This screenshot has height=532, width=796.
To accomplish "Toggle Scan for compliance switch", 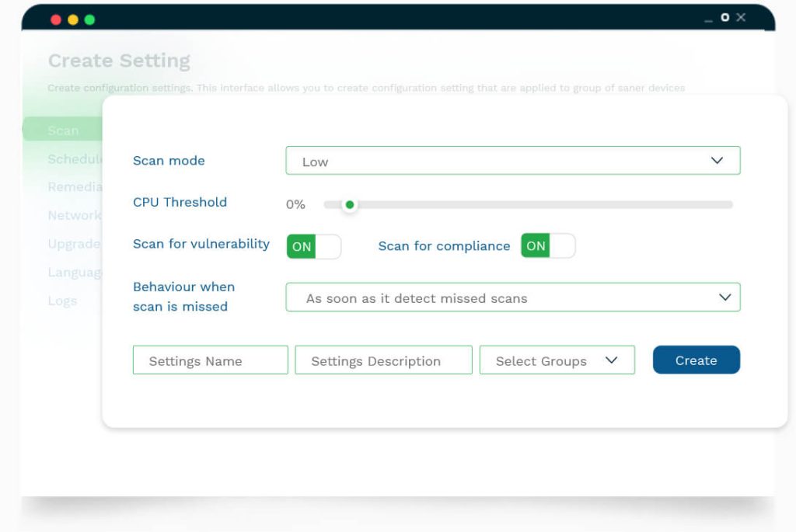I will point(548,245).
